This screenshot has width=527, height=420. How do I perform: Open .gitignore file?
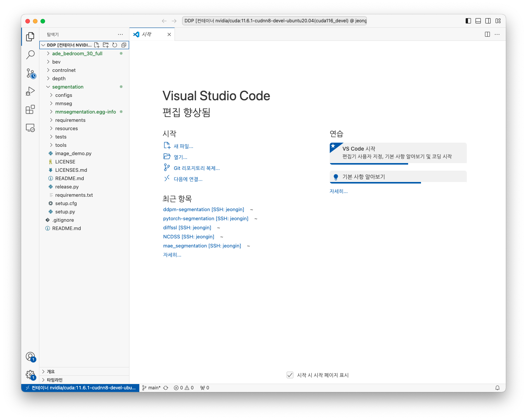(84, 220)
